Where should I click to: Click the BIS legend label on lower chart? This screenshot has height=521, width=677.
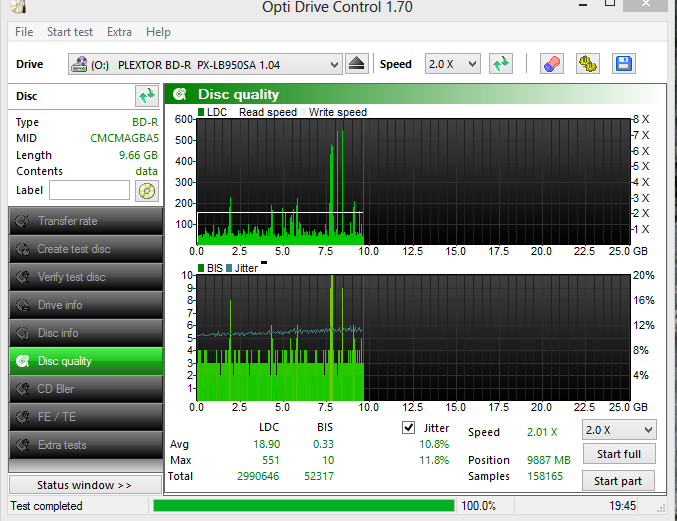[215, 268]
